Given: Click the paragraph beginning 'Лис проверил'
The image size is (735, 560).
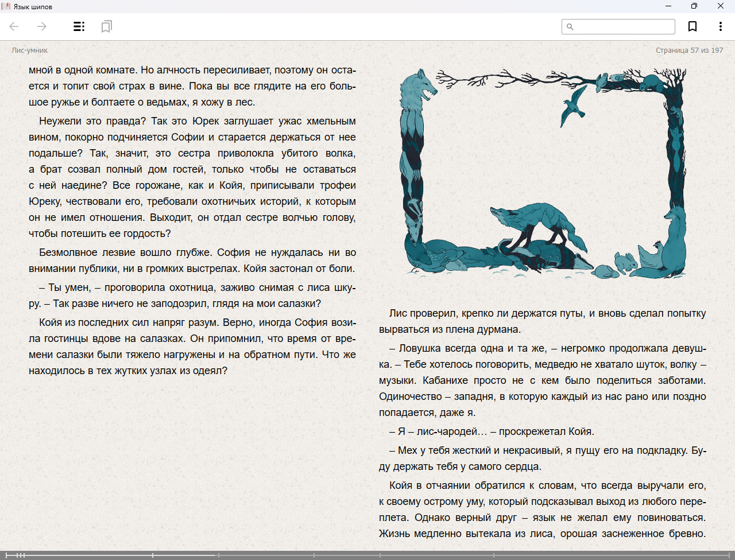Looking at the screenshot, I should pyautogui.click(x=542, y=321).
